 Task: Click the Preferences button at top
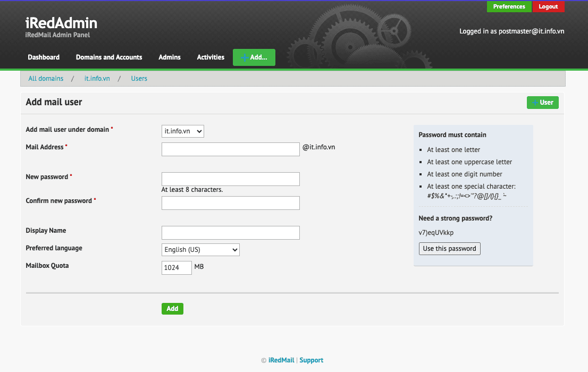point(509,6)
